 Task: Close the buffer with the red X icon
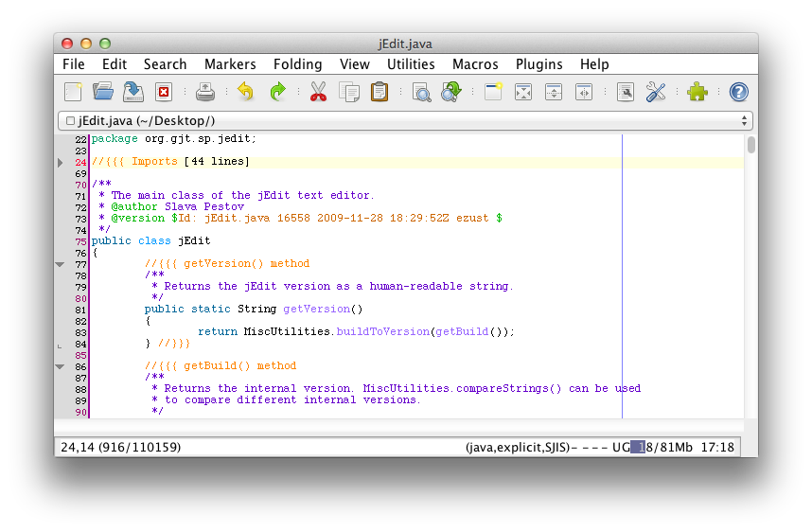point(164,92)
